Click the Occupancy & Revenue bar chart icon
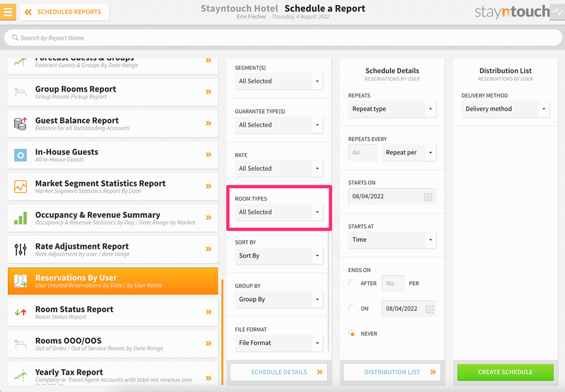Viewport: 565px width, 392px height. [20, 218]
